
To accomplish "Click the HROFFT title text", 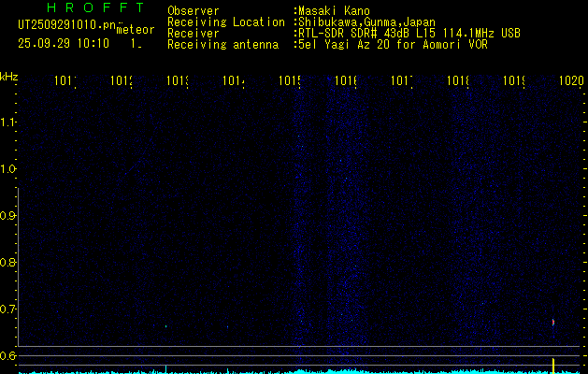I will 96,7.
